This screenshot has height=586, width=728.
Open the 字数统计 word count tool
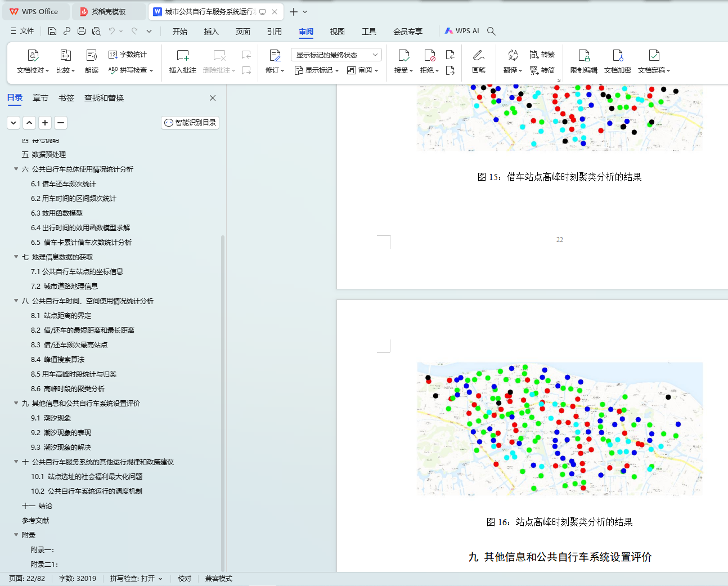[128, 55]
